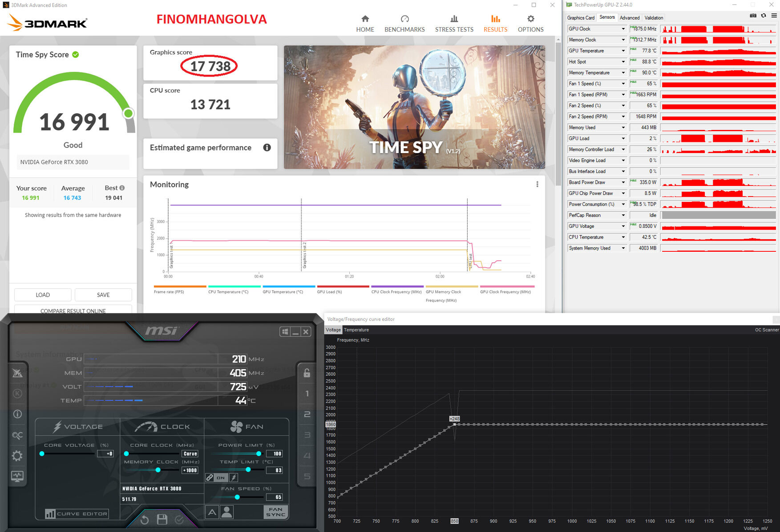Viewport: 780px width, 532px height.
Task: Click LOAD button in 3DMark
Action: click(x=43, y=295)
